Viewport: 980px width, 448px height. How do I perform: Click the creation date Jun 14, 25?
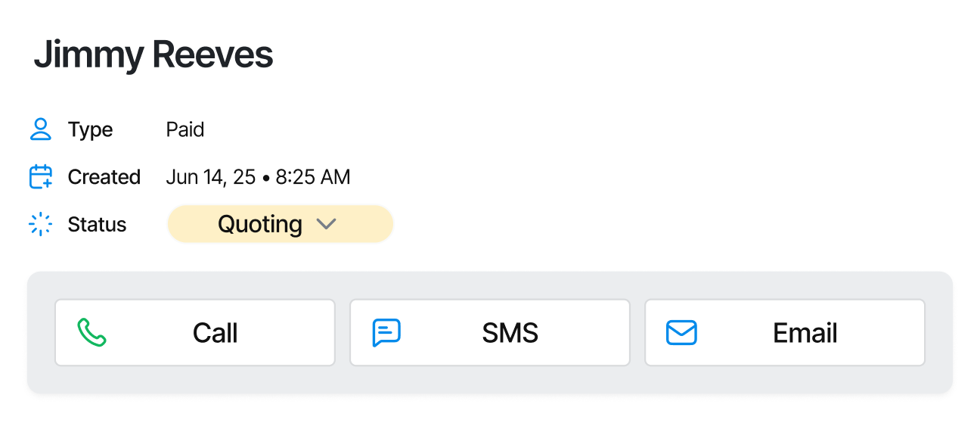pos(258,176)
